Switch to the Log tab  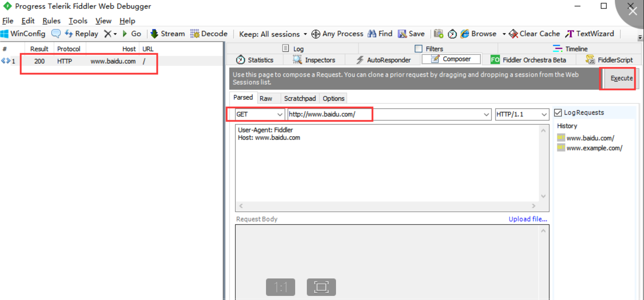point(293,49)
